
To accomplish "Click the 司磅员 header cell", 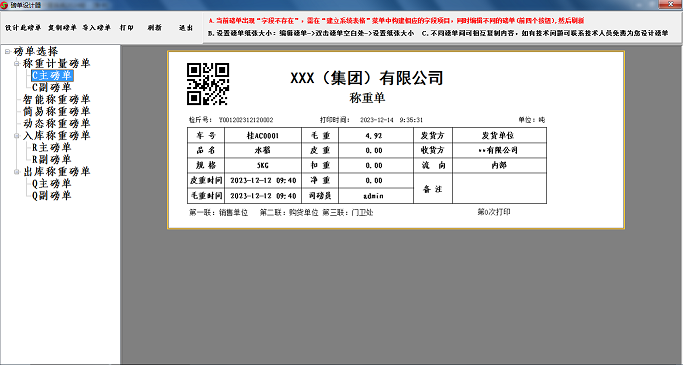I will [320, 196].
